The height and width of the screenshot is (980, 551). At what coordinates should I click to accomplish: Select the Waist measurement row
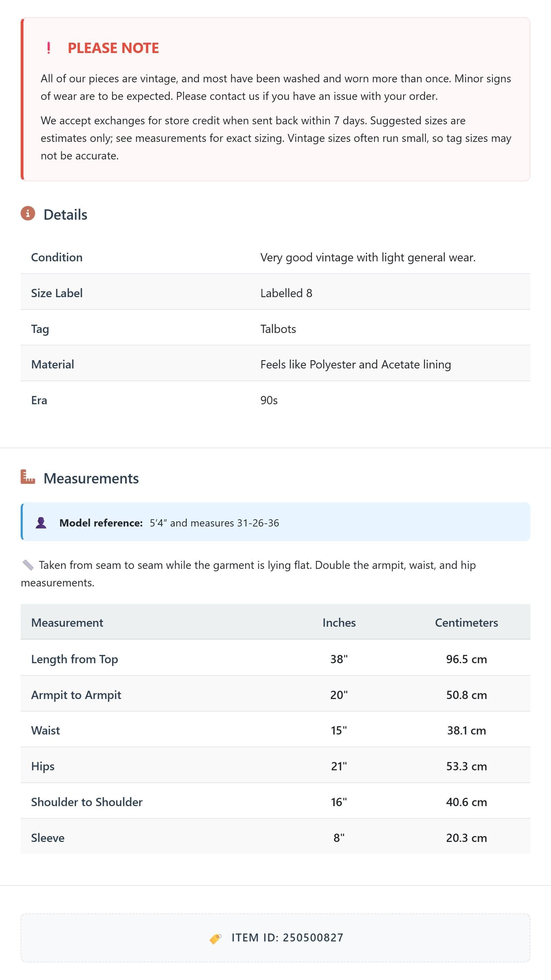click(x=275, y=730)
